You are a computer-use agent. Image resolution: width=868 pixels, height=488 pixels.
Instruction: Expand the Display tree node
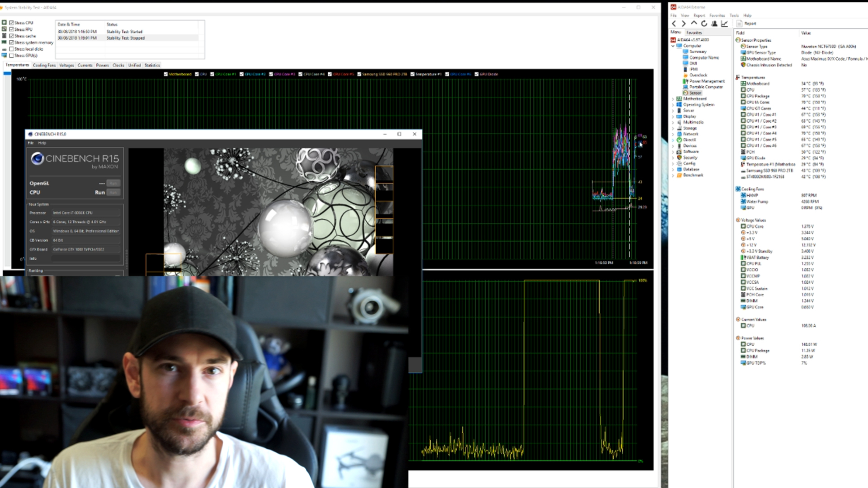pyautogui.click(x=673, y=116)
